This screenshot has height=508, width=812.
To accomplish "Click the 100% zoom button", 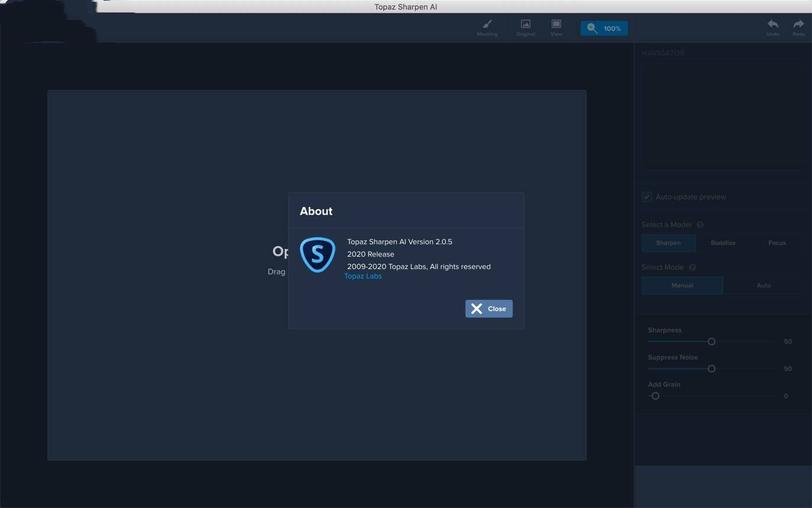I will [604, 28].
